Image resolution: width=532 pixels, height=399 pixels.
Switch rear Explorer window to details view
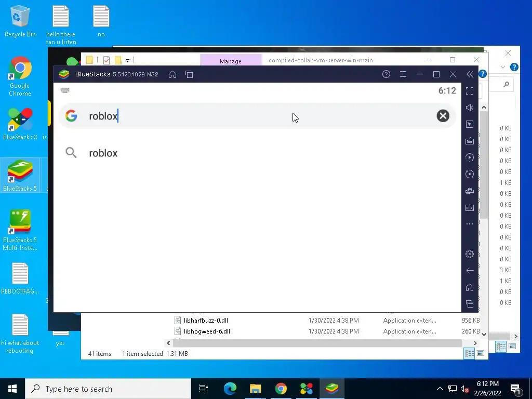(501, 347)
